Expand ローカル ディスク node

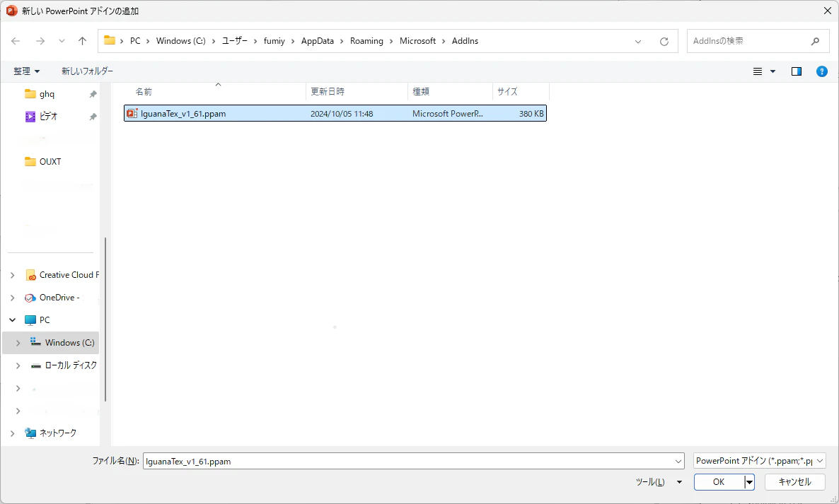[18, 365]
